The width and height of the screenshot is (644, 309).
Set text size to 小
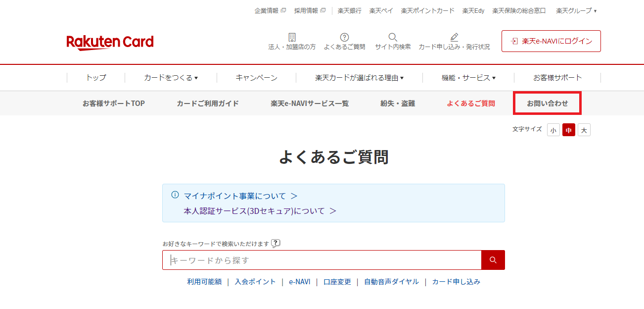[x=553, y=130]
